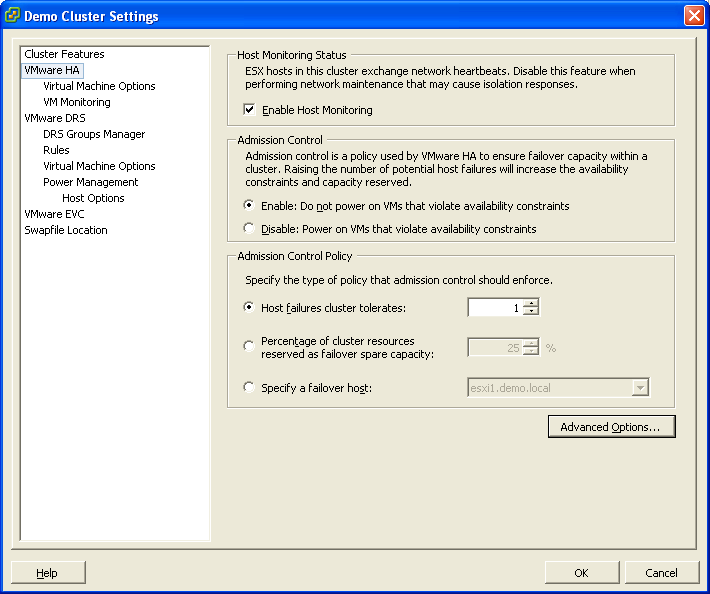Increase host failures tolerated value
Viewport: 710px width, 594px height.
531,303
